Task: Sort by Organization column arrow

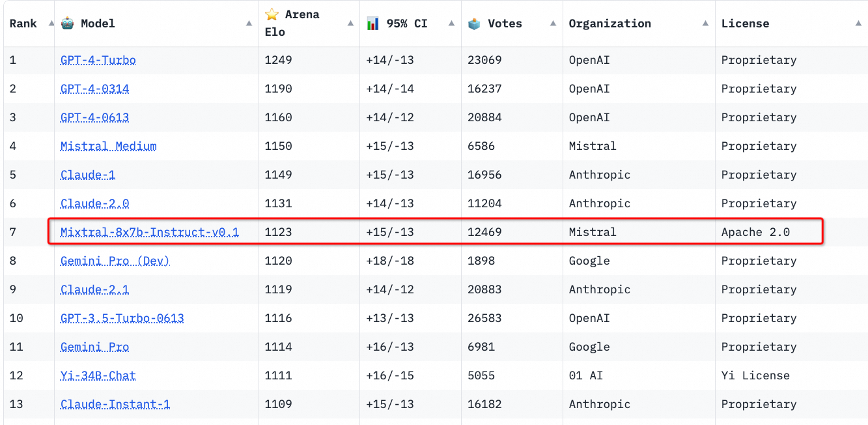Action: (x=705, y=23)
